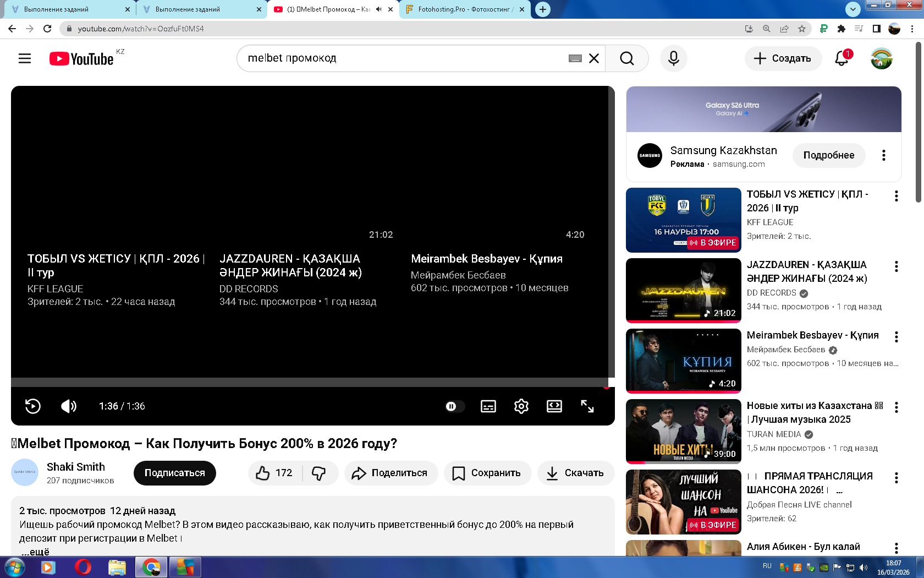The width and height of the screenshot is (924, 578).
Task: Open Күпия sidebar thumbnail
Action: pos(684,361)
